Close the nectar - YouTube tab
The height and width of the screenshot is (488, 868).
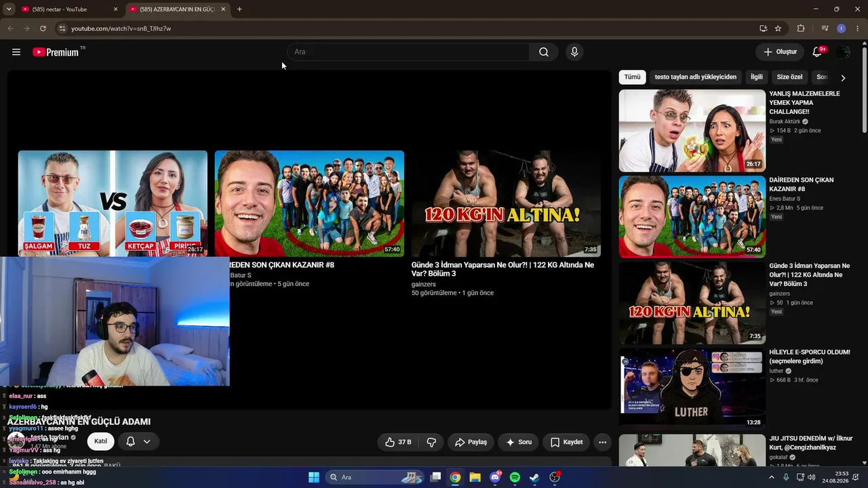(x=115, y=9)
